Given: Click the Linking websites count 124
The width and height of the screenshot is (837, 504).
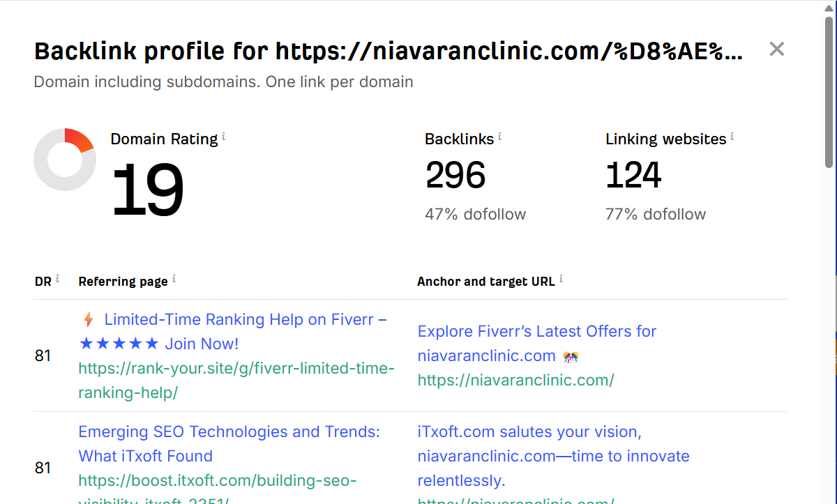Looking at the screenshot, I should point(633,175).
